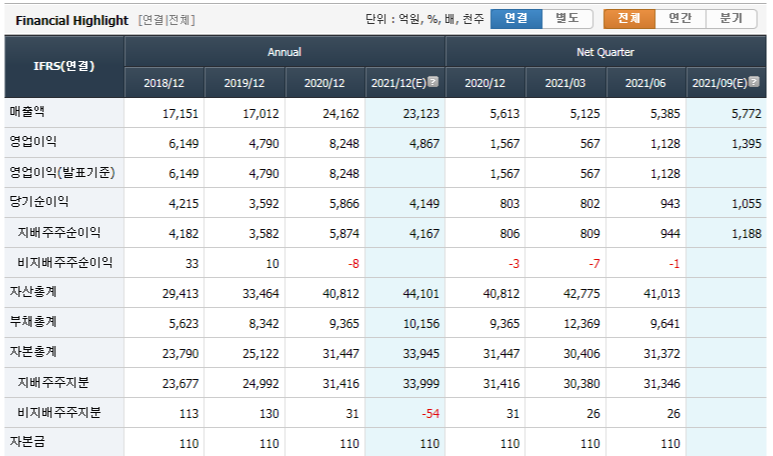Click the 자본총계 row label
The image size is (773, 456).
[33, 352]
